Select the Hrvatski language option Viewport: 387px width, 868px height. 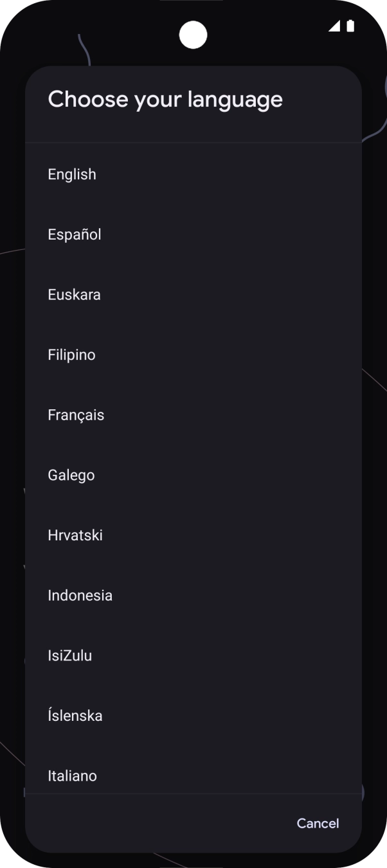coord(75,535)
